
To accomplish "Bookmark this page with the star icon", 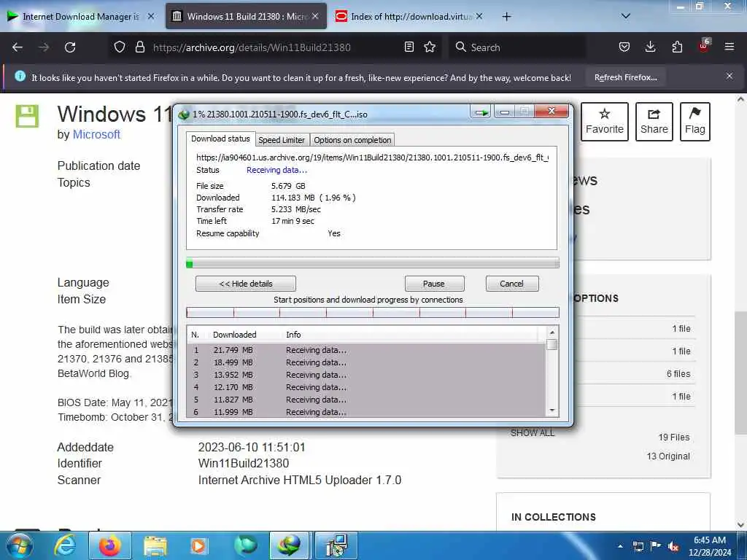I will (430, 47).
